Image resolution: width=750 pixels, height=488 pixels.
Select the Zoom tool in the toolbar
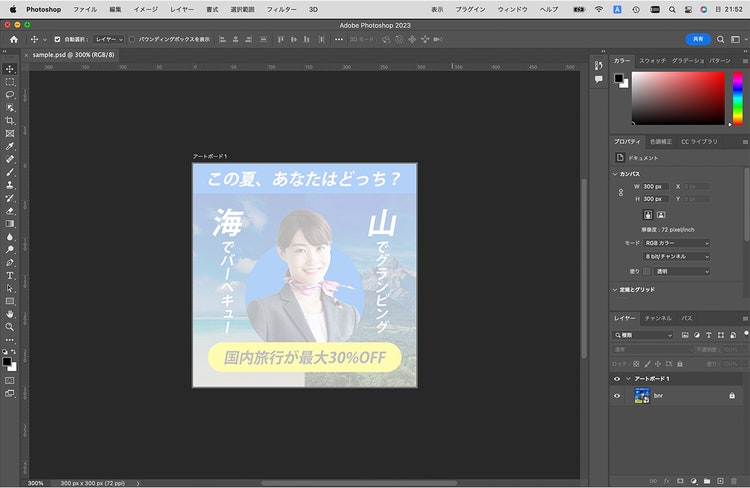[x=10, y=327]
